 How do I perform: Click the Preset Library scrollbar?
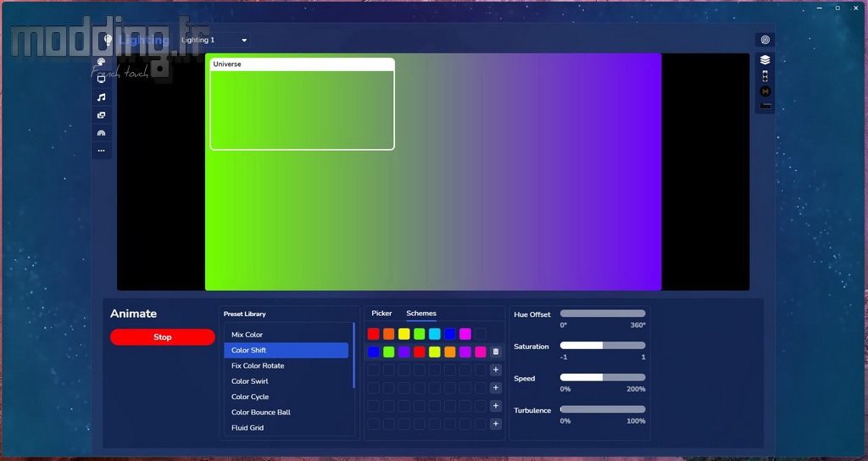click(x=353, y=355)
